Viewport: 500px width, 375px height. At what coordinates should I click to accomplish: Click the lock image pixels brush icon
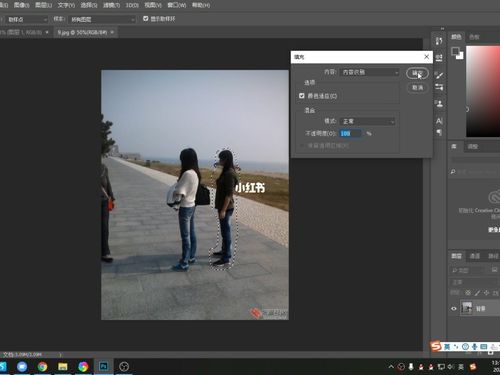478,293
